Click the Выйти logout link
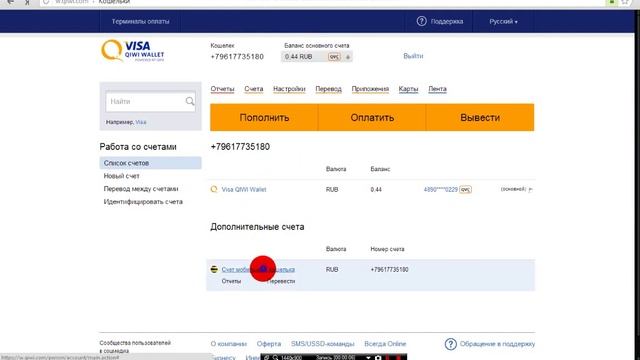This screenshot has width=640, height=360. [413, 56]
